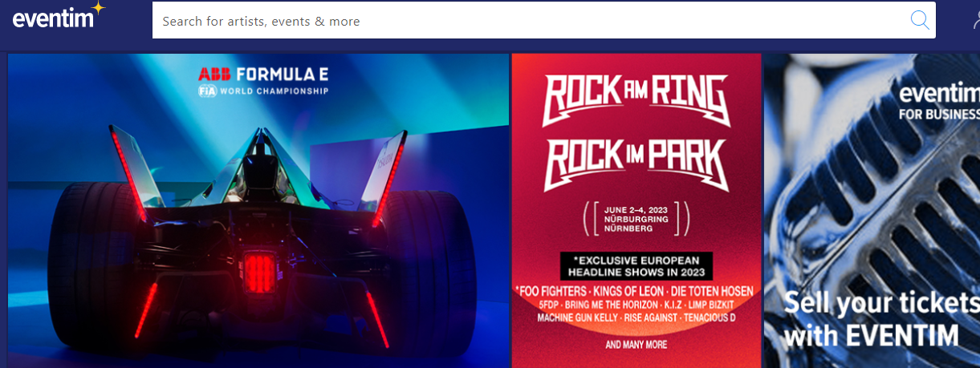Open the Formula E racing car banner
Viewport: 980px width, 368px height.
(258, 211)
